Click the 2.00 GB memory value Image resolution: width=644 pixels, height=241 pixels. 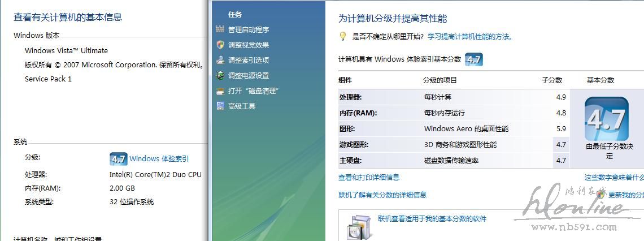[122, 188]
